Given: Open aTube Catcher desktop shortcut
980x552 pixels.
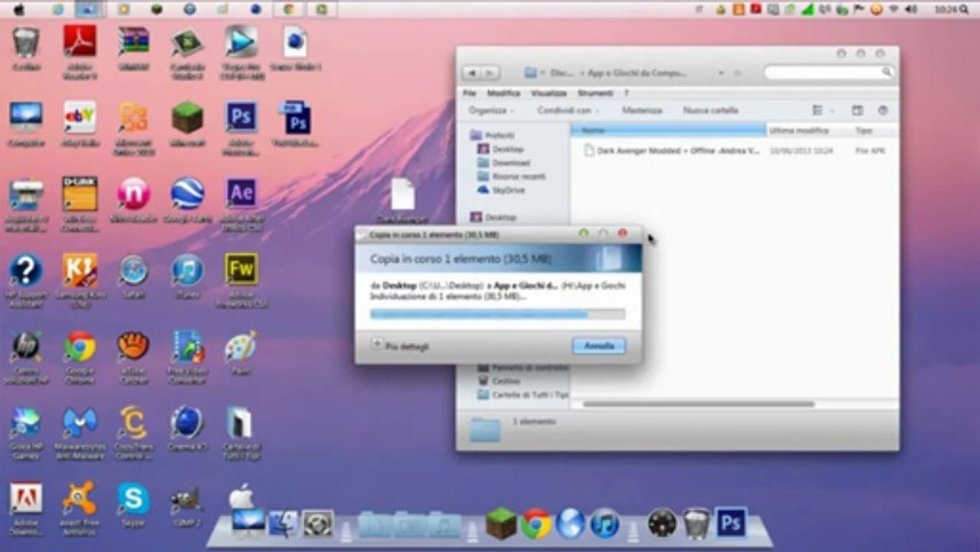Looking at the screenshot, I should click(133, 347).
